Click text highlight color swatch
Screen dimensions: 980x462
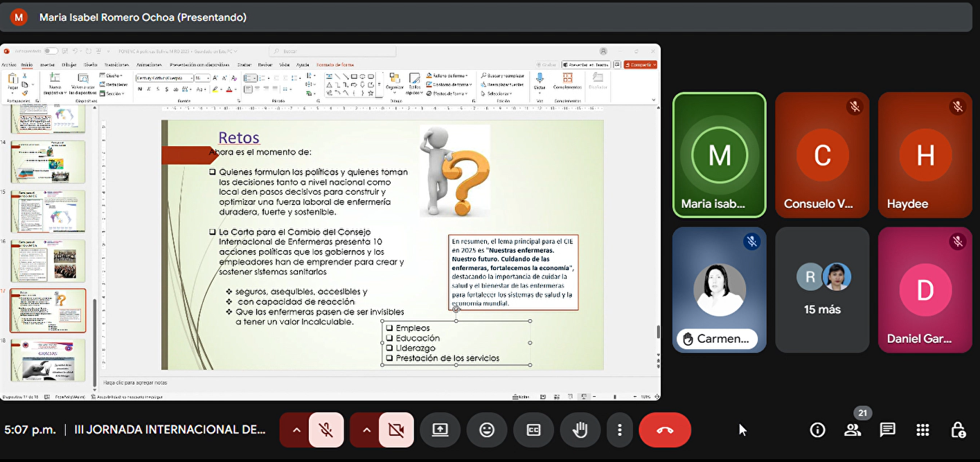(x=216, y=89)
